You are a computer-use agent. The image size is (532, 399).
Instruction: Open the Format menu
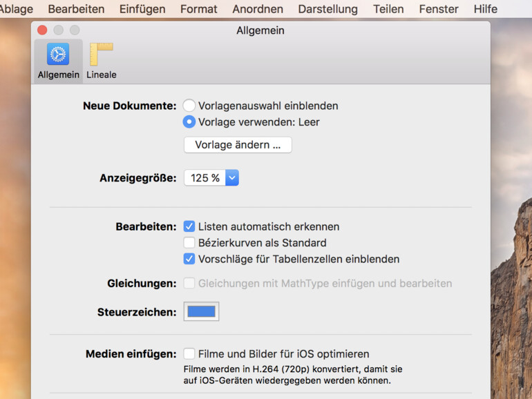(x=199, y=9)
